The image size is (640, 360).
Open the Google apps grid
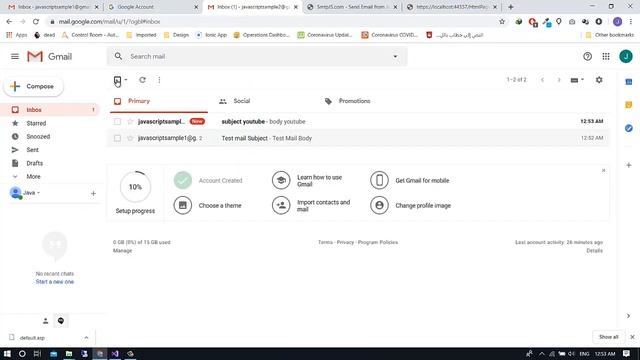(x=606, y=56)
